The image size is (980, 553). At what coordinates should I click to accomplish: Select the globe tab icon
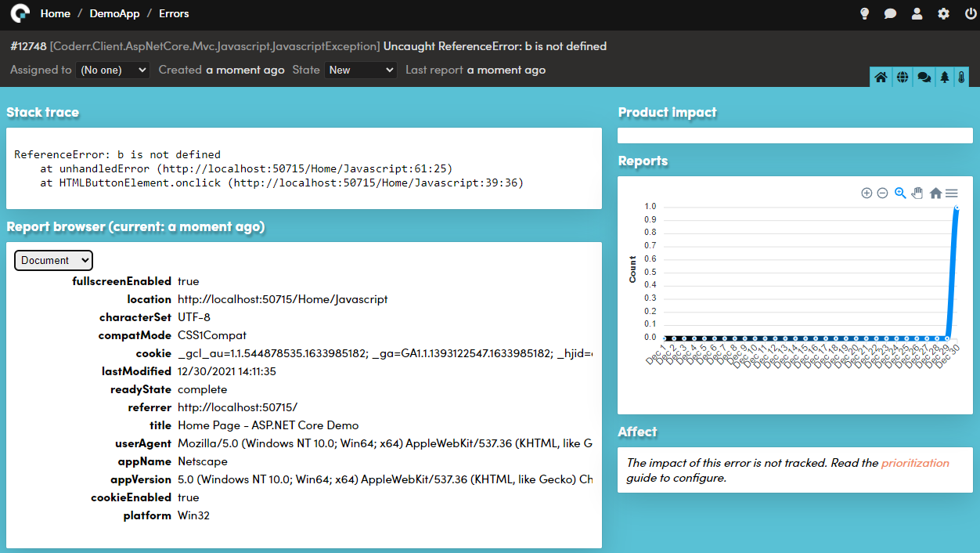tap(903, 78)
